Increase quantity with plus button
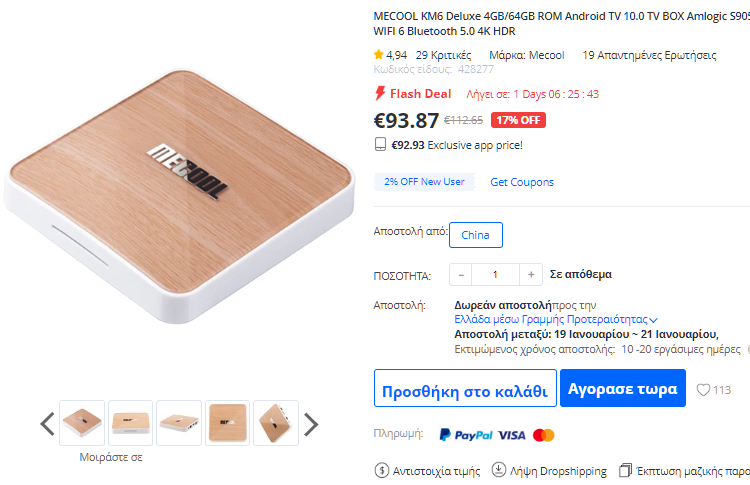Image resolution: width=750 pixels, height=485 pixels. 531,275
